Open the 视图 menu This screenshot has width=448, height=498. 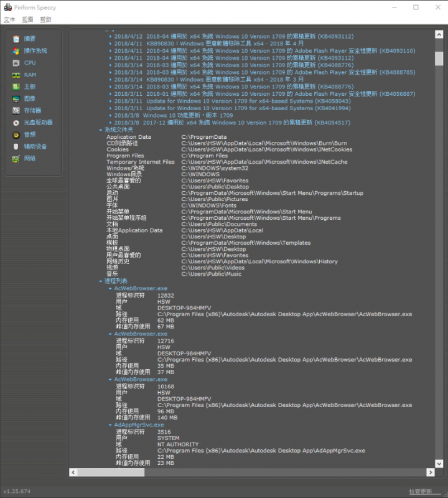point(27,20)
